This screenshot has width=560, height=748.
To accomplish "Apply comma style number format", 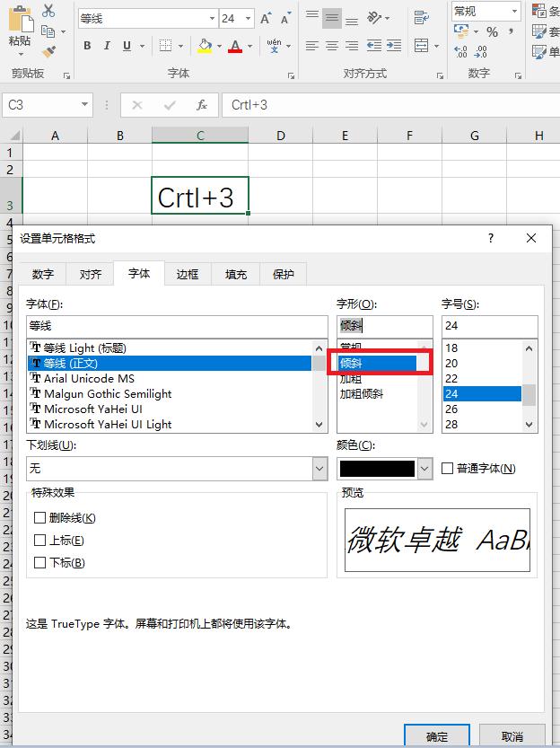I will (x=512, y=31).
